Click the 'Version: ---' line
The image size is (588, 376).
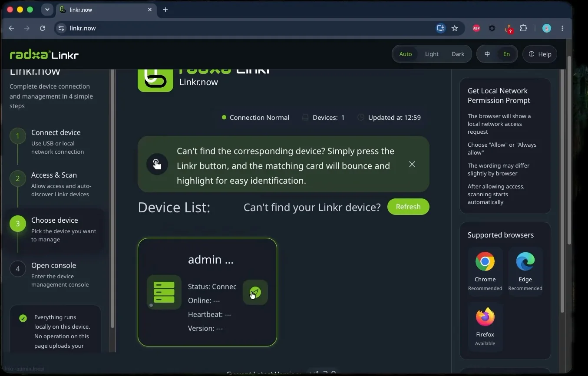pos(205,328)
